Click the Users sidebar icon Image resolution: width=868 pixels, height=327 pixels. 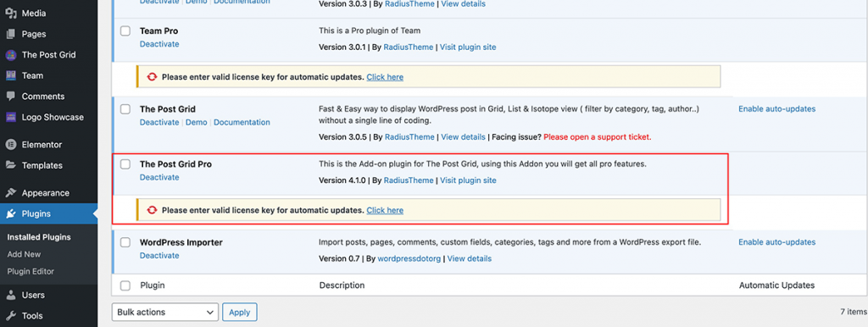pyautogui.click(x=10, y=296)
